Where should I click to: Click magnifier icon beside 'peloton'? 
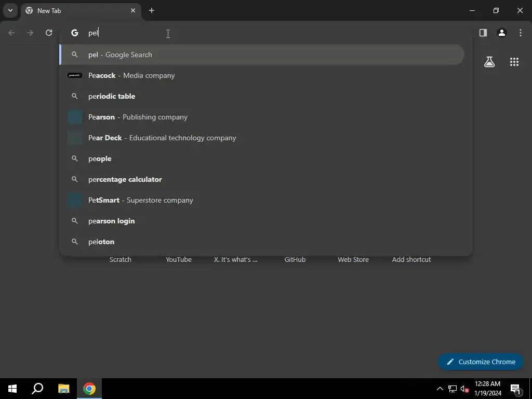pos(75,242)
